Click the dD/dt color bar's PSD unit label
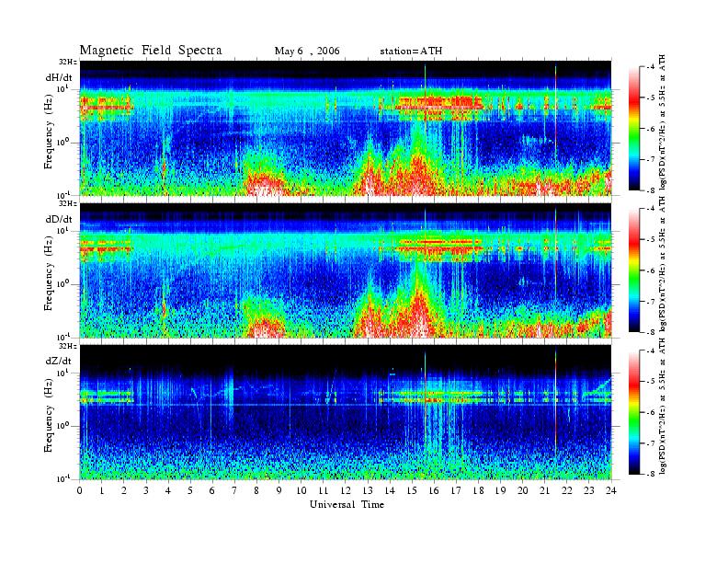The image size is (728, 563). 662,264
